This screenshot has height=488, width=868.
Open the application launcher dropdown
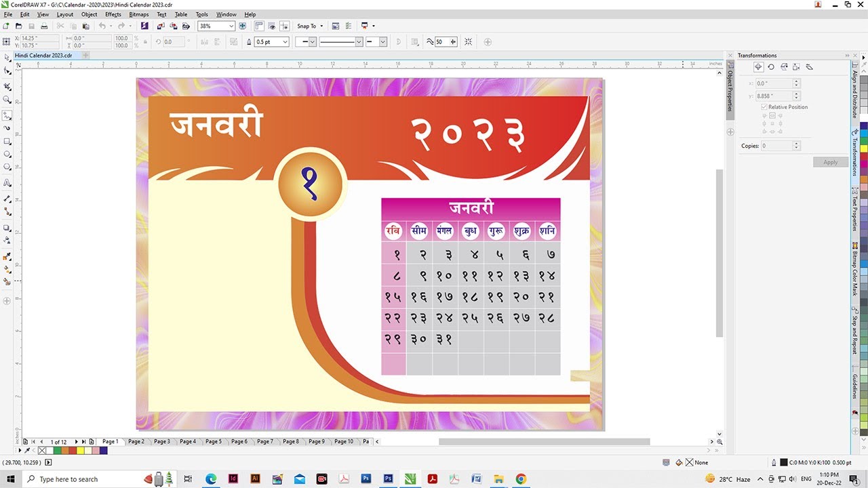tap(374, 26)
